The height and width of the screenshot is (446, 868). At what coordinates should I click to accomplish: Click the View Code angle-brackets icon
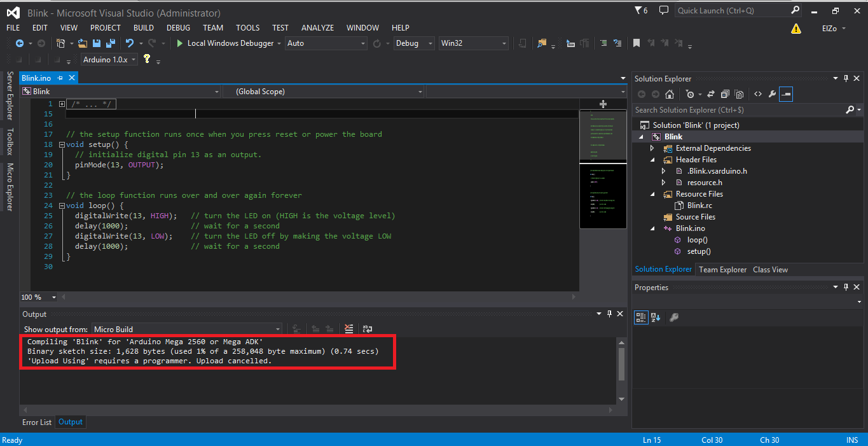(758, 94)
